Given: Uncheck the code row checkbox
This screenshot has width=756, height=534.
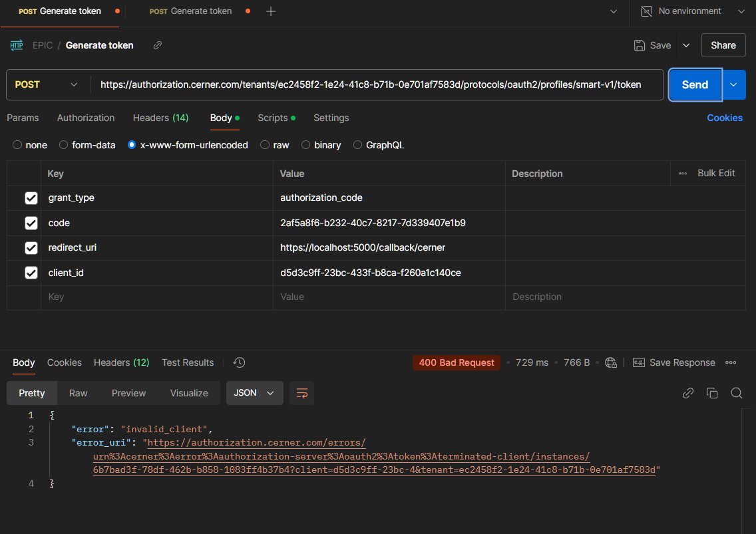Looking at the screenshot, I should click(31, 223).
